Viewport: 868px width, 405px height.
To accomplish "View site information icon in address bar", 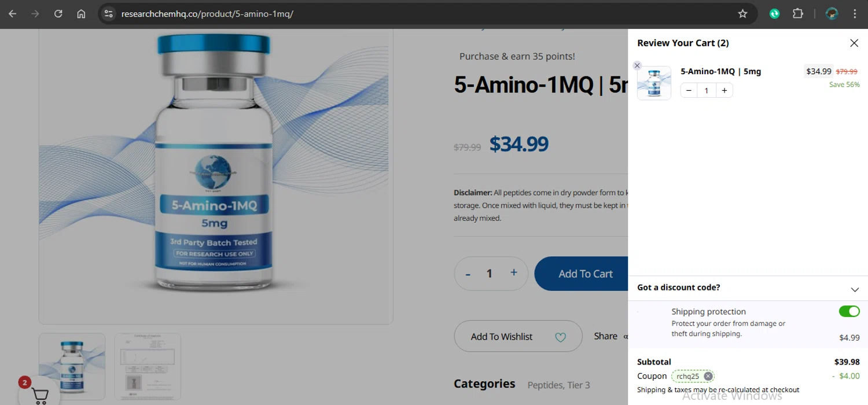I will 109,14.
